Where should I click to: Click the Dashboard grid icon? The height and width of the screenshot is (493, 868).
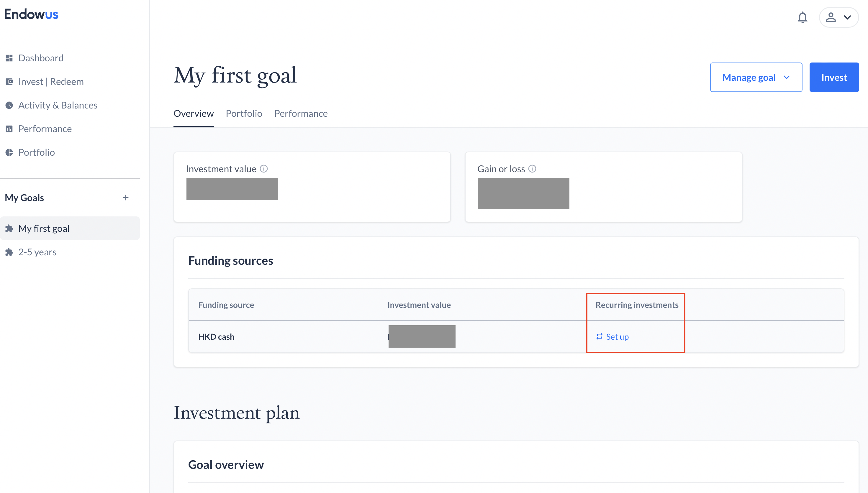[9, 58]
